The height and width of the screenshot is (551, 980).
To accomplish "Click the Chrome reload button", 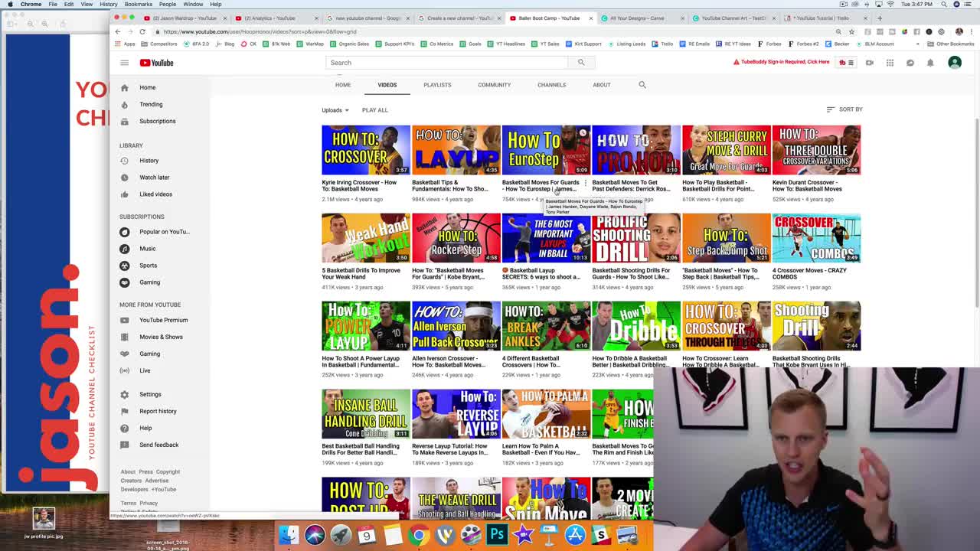I will (142, 31).
